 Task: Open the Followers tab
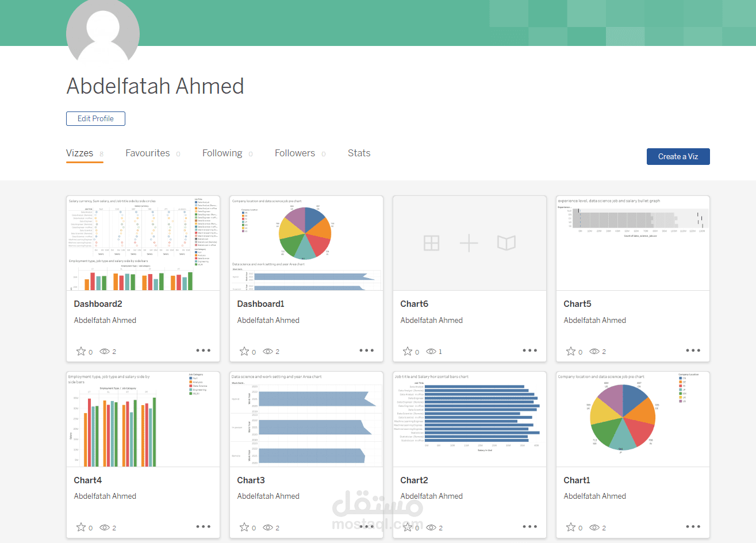300,153
